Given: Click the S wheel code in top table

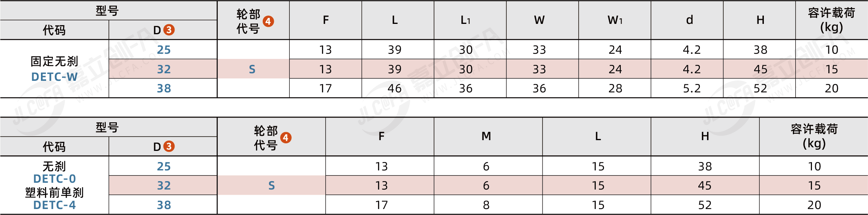Looking at the screenshot, I should click(252, 69).
